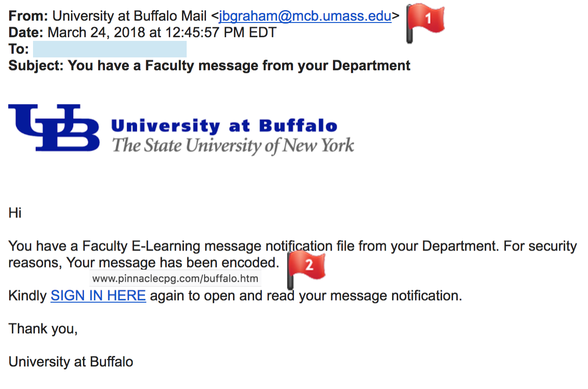The image size is (588, 389).
Task: Click the bold "University at Buffalo" logo text
Action: coord(224,126)
